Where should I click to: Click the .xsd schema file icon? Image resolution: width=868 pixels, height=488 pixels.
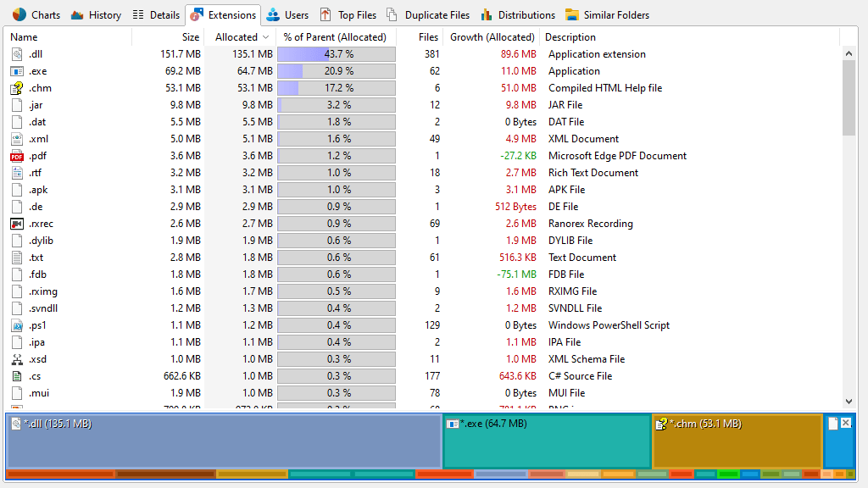17,359
